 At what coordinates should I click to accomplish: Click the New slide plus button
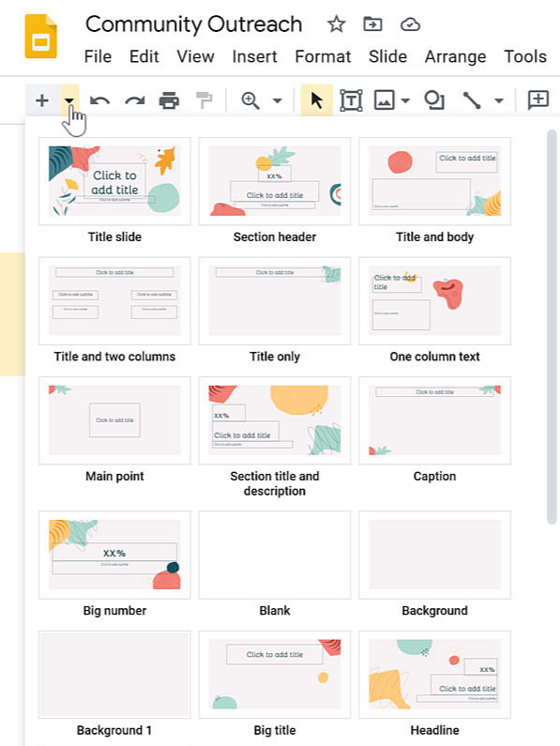42,100
